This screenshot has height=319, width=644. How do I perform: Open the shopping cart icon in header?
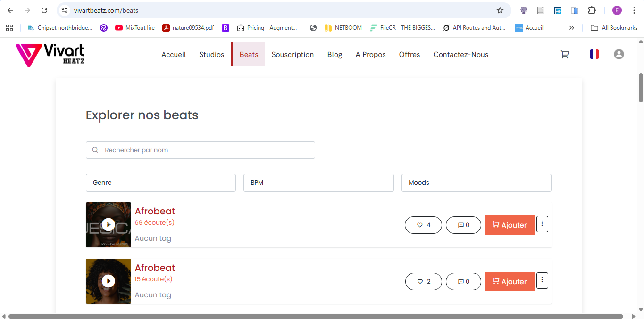pyautogui.click(x=564, y=55)
